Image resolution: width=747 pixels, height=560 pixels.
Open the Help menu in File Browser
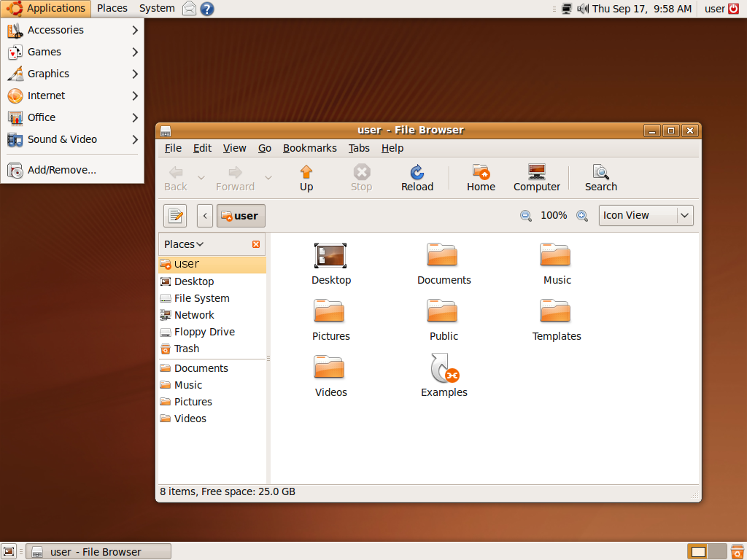pyautogui.click(x=392, y=148)
